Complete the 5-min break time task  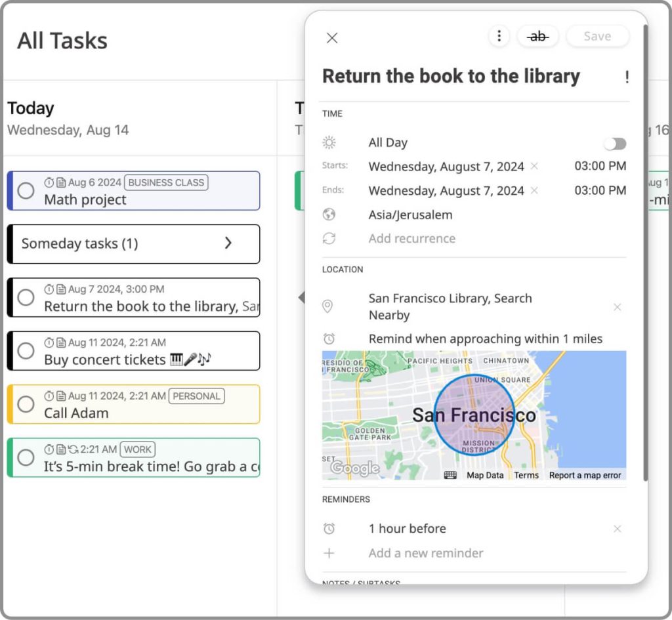pyautogui.click(x=26, y=457)
